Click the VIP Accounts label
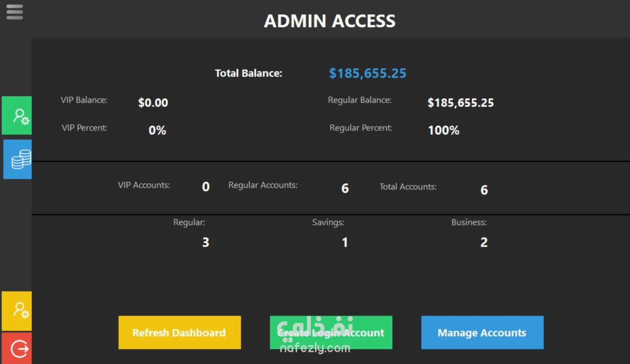The image size is (630, 364). tap(144, 185)
